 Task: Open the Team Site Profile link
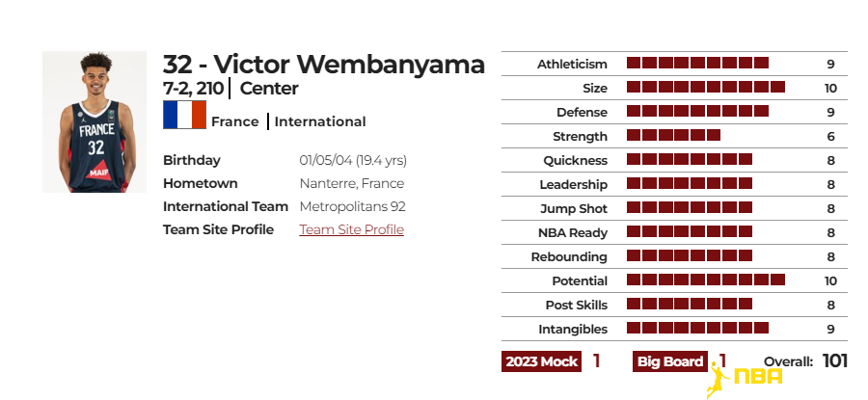click(351, 229)
